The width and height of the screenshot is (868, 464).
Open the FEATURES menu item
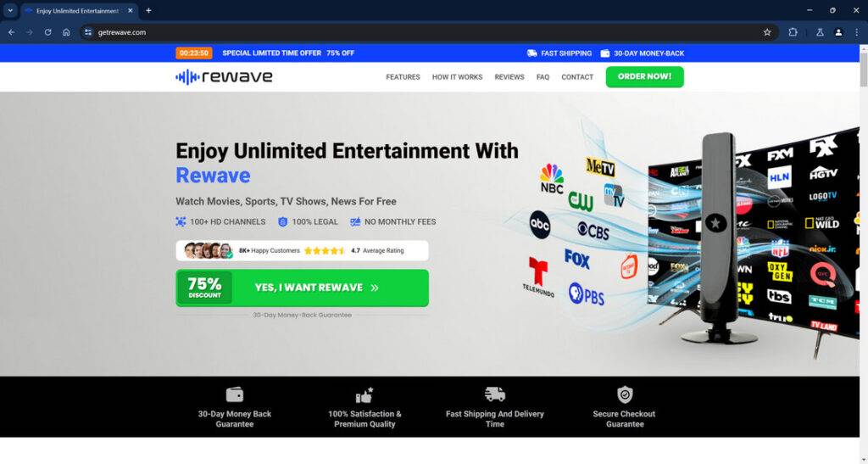pyautogui.click(x=403, y=77)
